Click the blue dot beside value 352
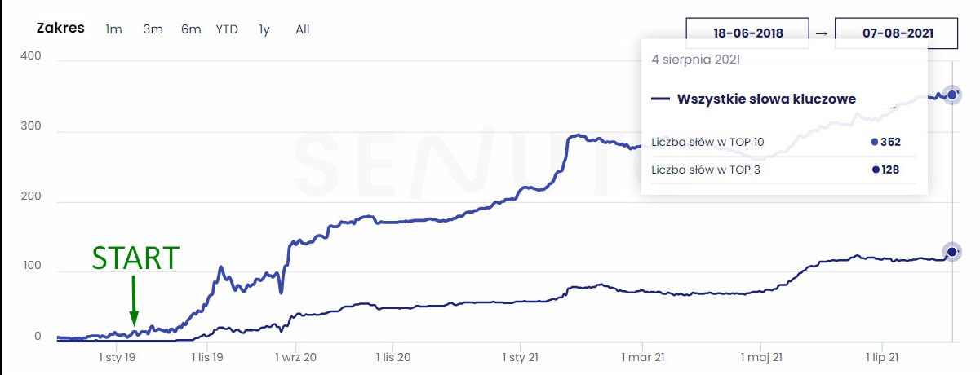 click(875, 142)
